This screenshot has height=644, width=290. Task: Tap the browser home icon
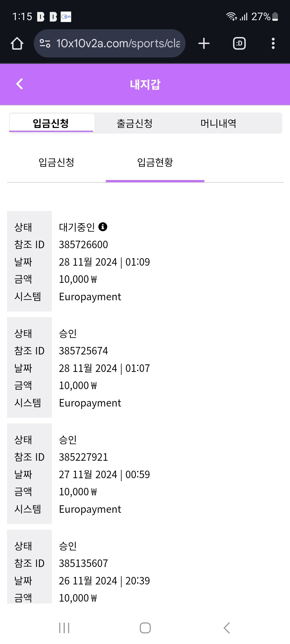click(x=17, y=43)
